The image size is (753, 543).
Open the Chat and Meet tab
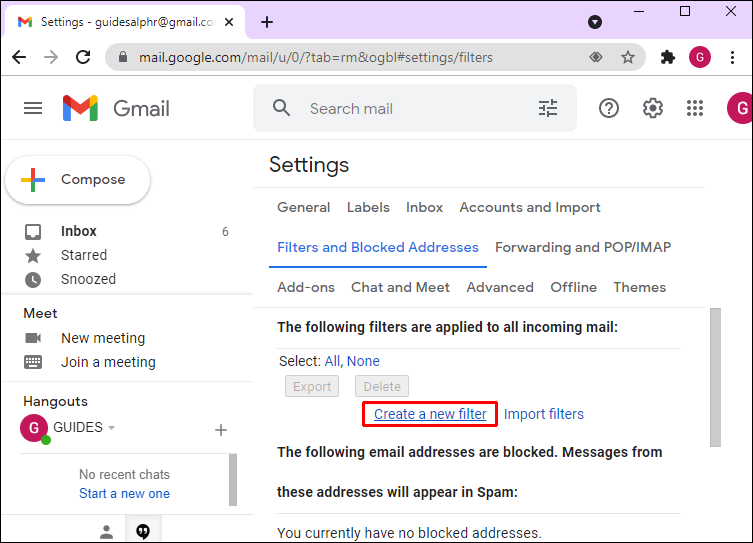coord(401,287)
